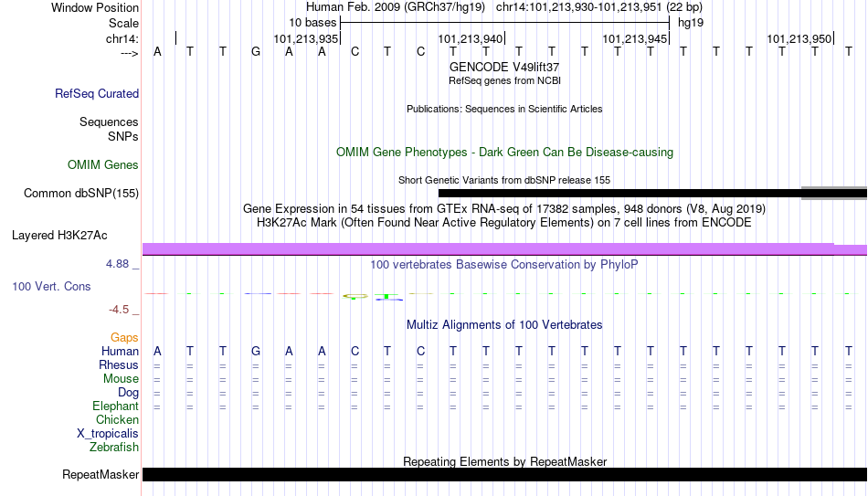Click the black RepeatMasker element bar

505,474
